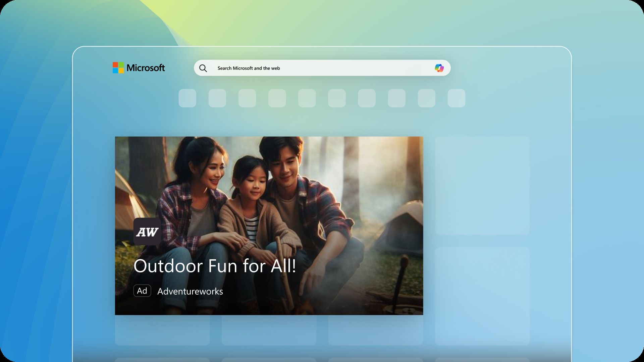
Task: Select the middle quick-link tile in the shortcut row
Action: pos(307,98)
